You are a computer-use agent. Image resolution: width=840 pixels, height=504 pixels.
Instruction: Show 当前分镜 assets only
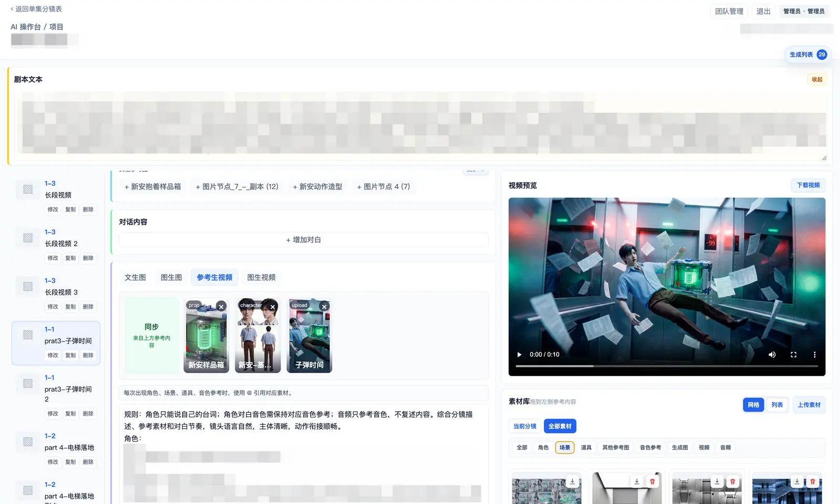point(524,426)
